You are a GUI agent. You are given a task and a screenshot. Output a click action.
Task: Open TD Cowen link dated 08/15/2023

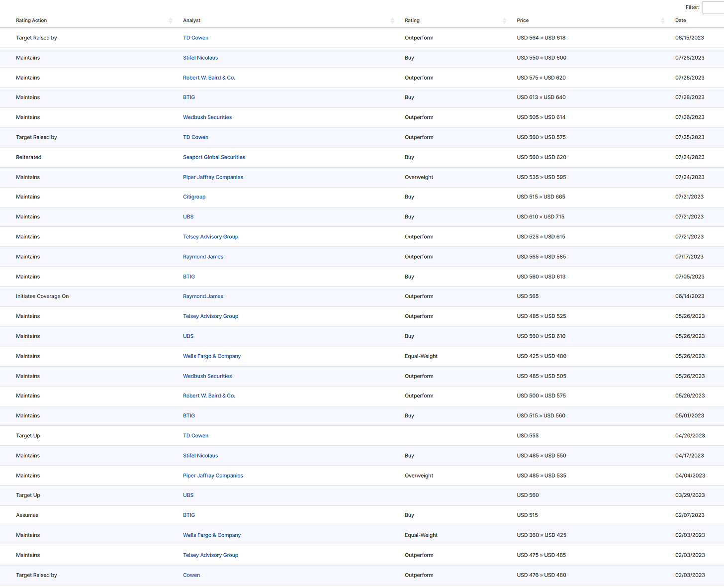[195, 38]
